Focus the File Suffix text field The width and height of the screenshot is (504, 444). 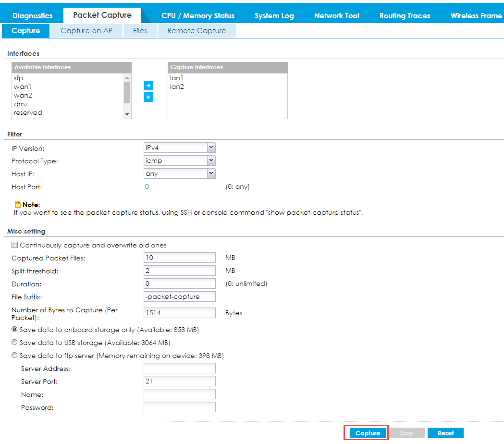[x=179, y=296]
